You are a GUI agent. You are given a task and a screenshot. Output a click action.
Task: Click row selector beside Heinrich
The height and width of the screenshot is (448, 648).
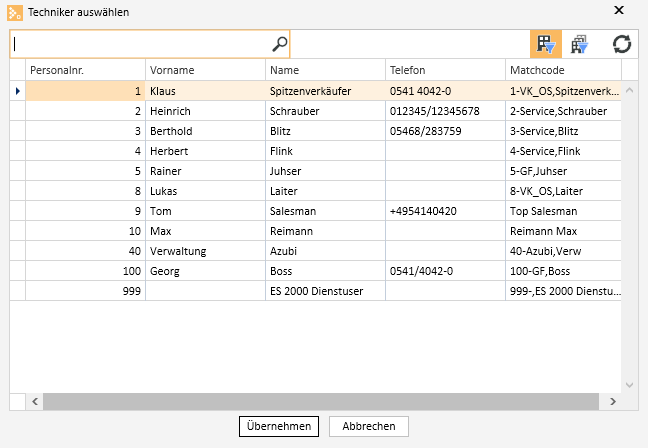click(18, 111)
